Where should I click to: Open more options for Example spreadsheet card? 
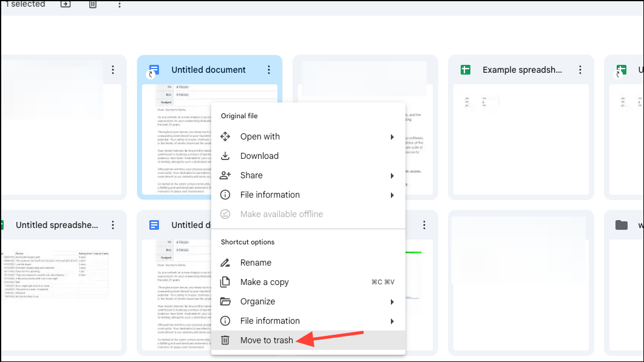[580, 70]
